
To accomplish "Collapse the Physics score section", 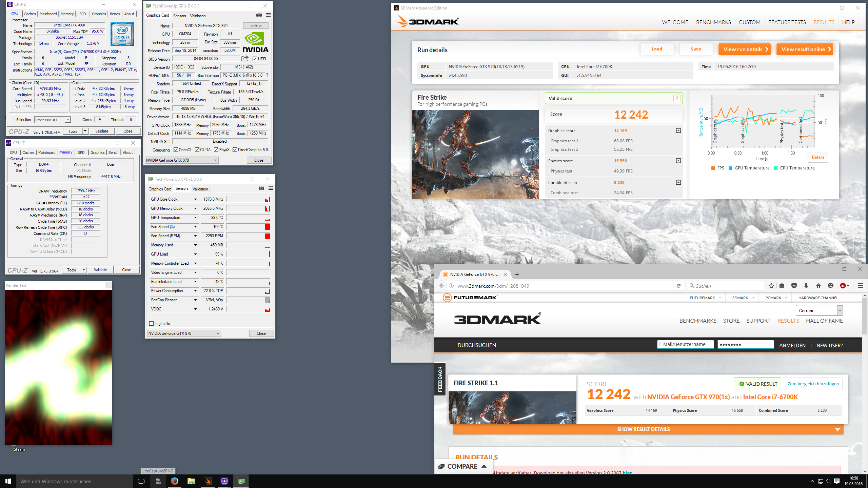I will coord(678,161).
